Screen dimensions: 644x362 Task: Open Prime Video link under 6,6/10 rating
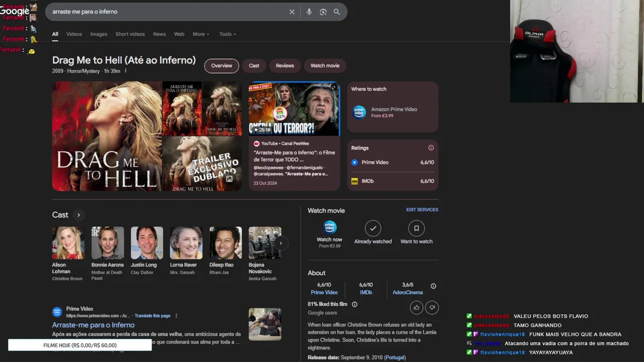[324, 292]
